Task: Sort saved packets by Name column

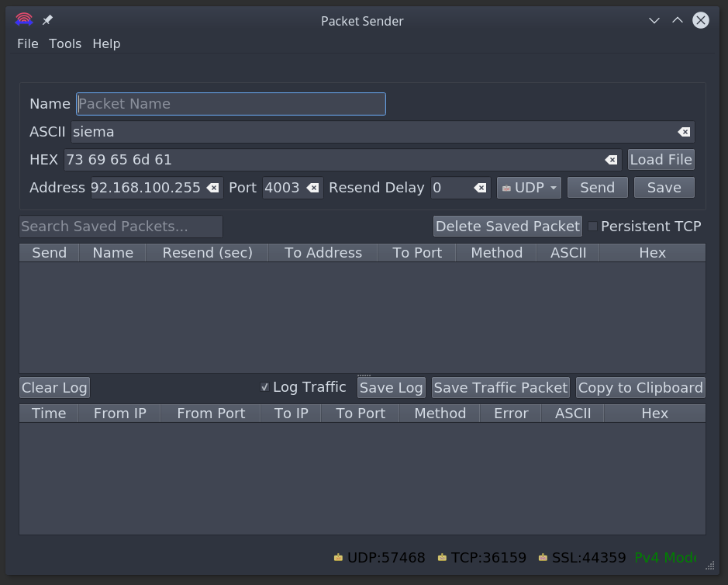Action: [113, 253]
